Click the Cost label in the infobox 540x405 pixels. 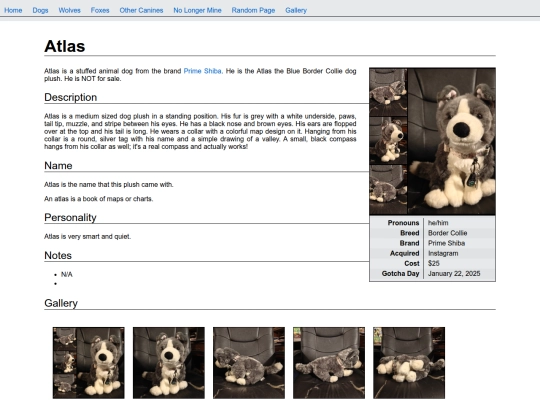click(x=412, y=263)
